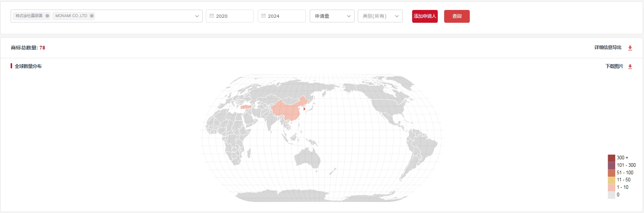Screen dimensions: 644x213
Task: Click 下载图片 link
Action: click(x=614, y=66)
